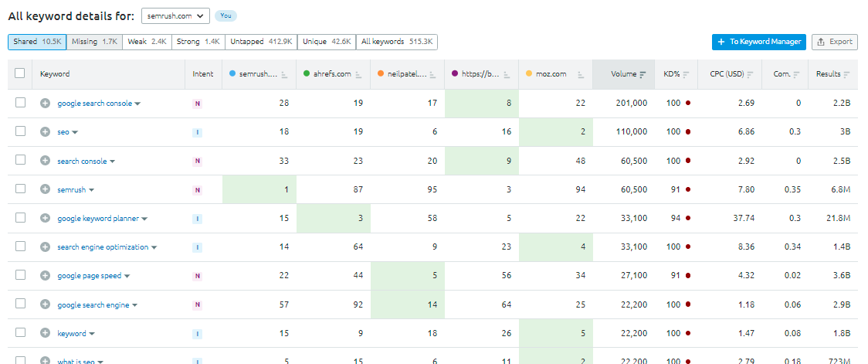The image size is (868, 364).
Task: Click the 'You' badge beside domain selector
Action: click(225, 15)
